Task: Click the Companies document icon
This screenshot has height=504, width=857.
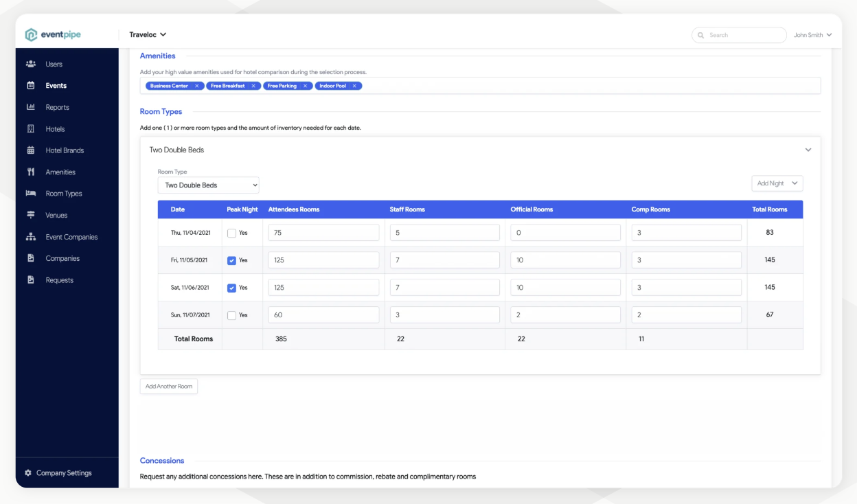Action: [31, 258]
